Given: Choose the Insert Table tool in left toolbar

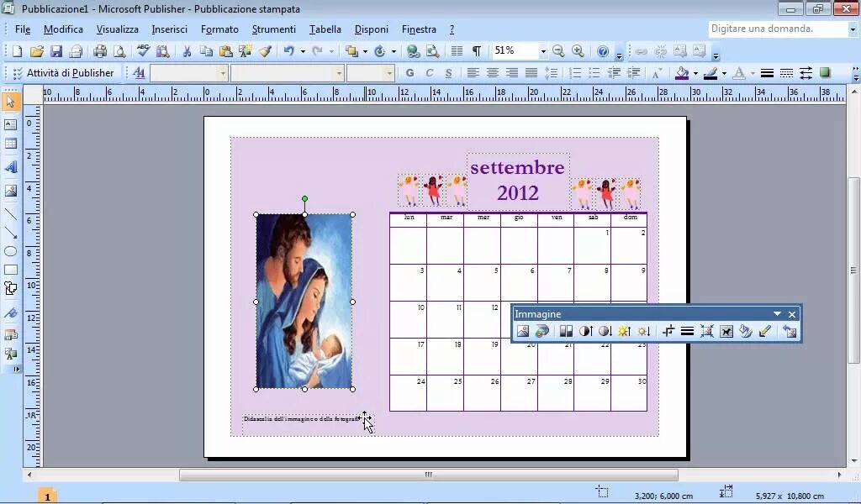Looking at the screenshot, I should (x=10, y=144).
